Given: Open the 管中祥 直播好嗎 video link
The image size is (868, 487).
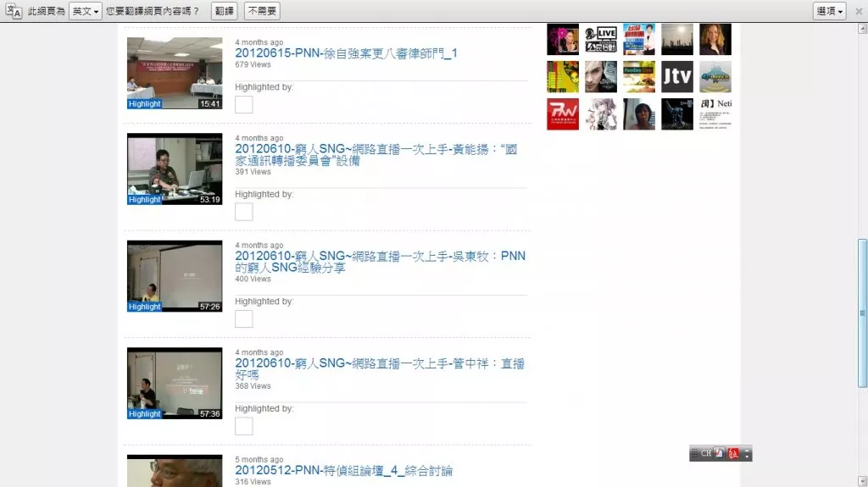Looking at the screenshot, I should pos(379,368).
